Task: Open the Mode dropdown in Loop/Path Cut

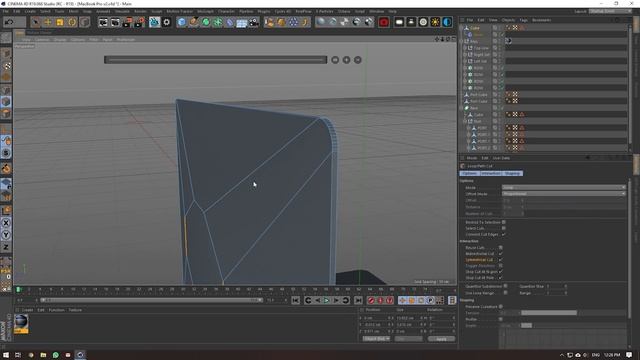Action: coord(564,187)
